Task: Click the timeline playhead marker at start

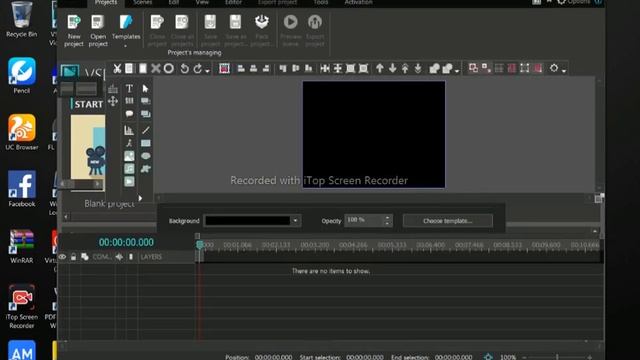Action: [200, 244]
